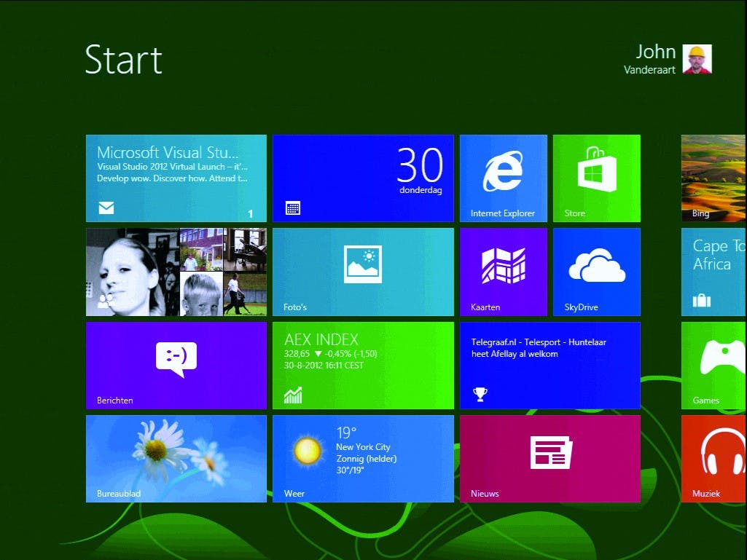
Task: Click the donderdag label
Action: pos(421,190)
